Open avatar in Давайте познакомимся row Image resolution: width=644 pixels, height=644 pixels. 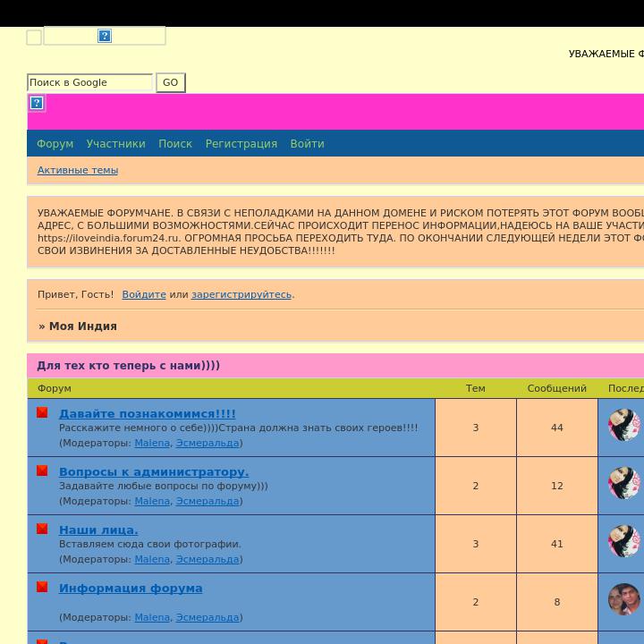click(x=624, y=425)
